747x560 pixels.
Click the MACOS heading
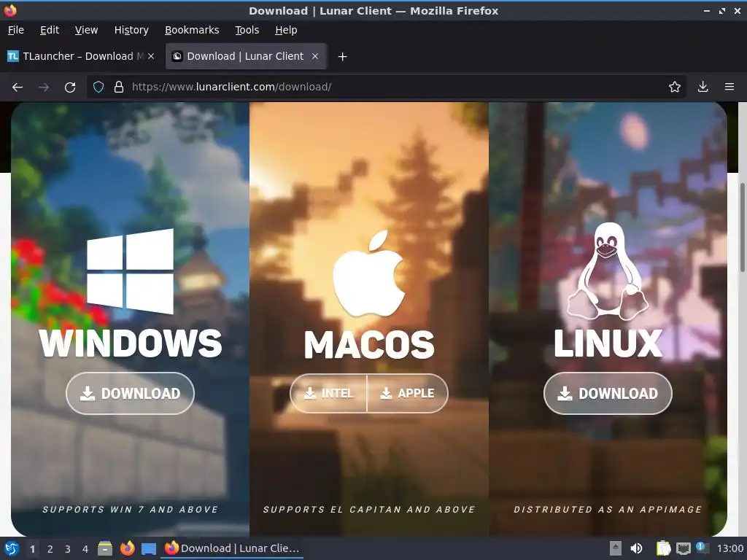click(x=369, y=344)
